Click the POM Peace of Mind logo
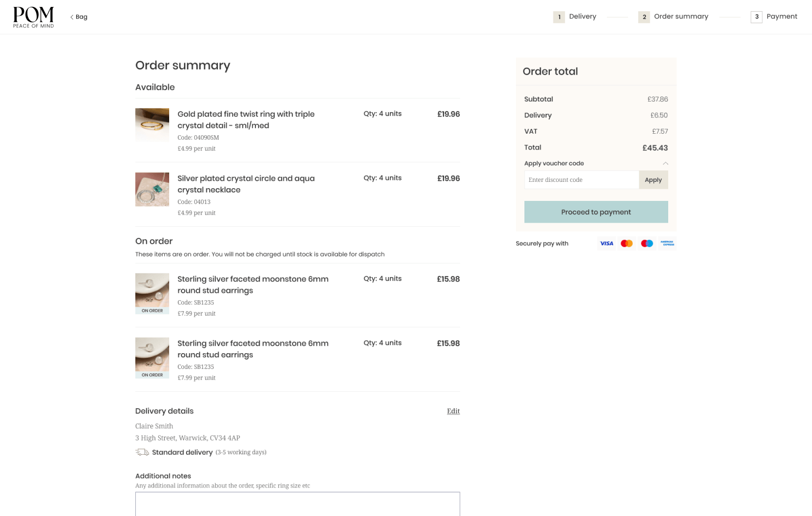 [33, 17]
